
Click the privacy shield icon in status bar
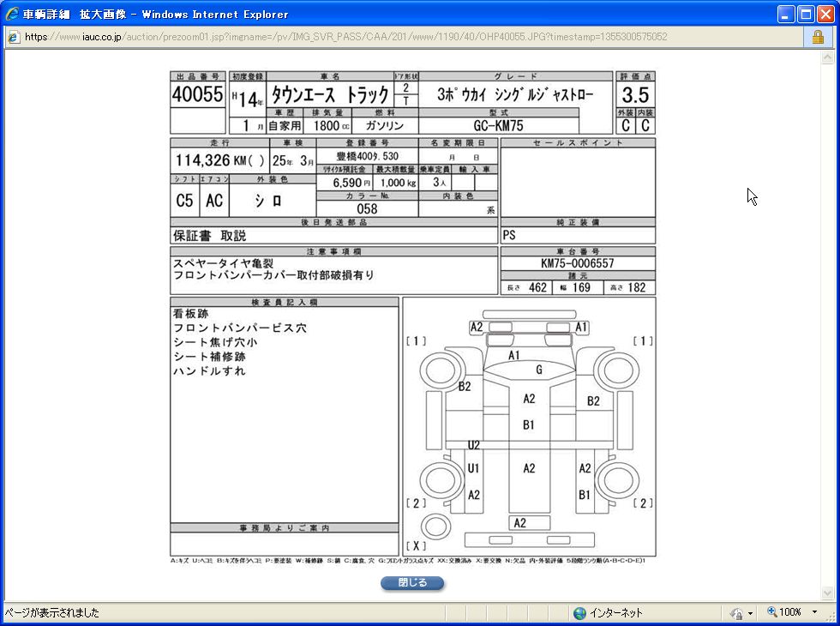click(x=736, y=612)
